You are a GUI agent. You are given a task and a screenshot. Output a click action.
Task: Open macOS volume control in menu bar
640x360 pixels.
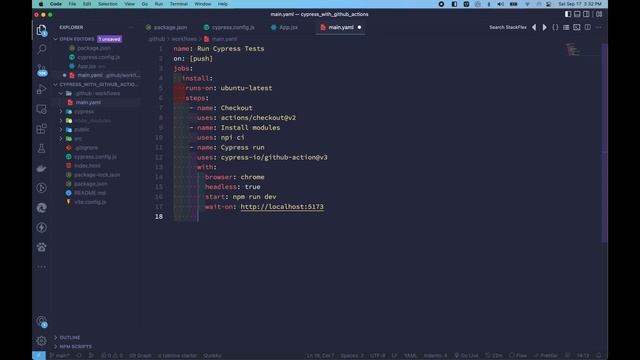(501, 4)
